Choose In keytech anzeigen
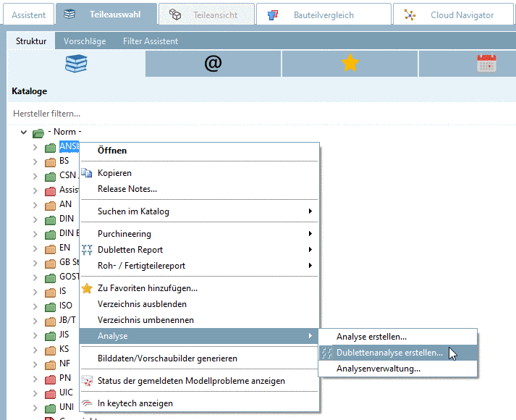Image resolution: width=516 pixels, height=420 pixels. point(199,403)
